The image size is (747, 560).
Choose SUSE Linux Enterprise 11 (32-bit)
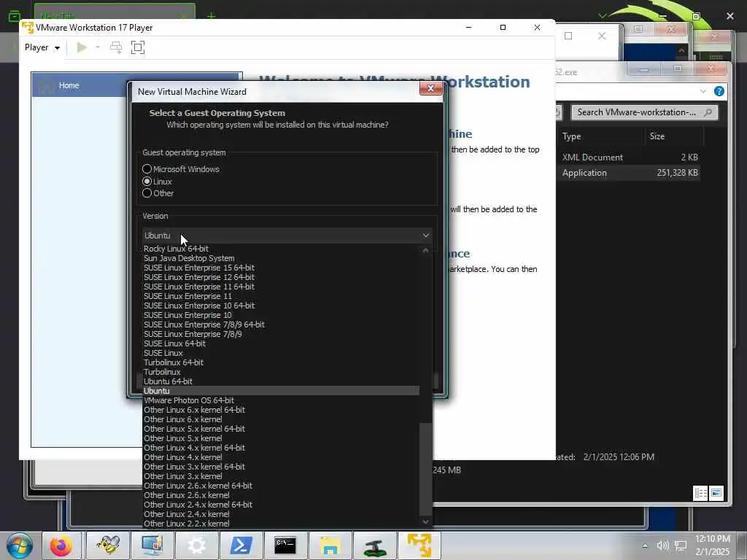point(281,296)
